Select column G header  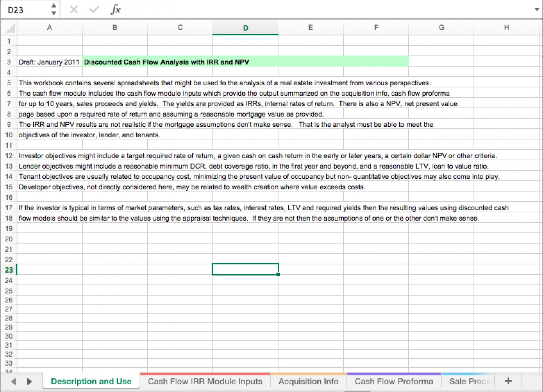pyautogui.click(x=441, y=28)
